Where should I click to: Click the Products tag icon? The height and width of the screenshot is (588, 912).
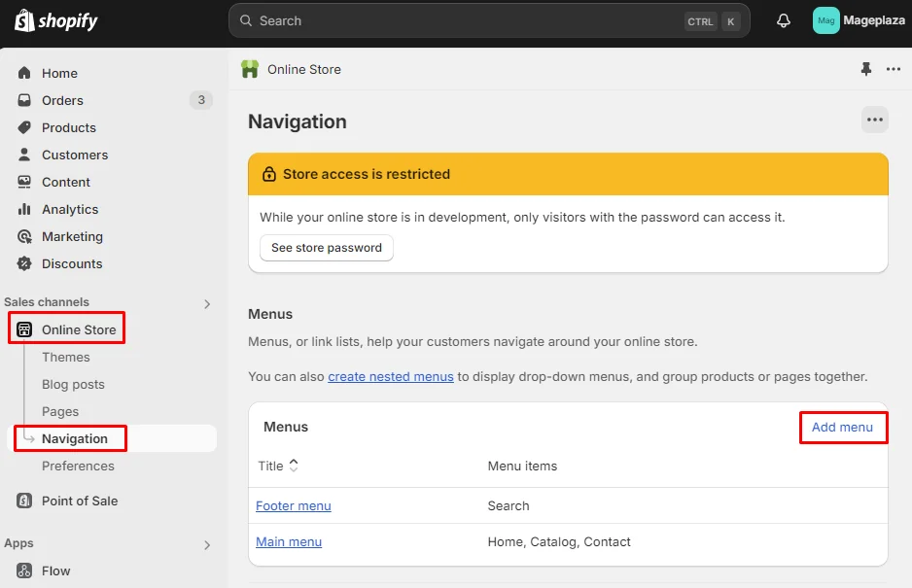(x=24, y=127)
